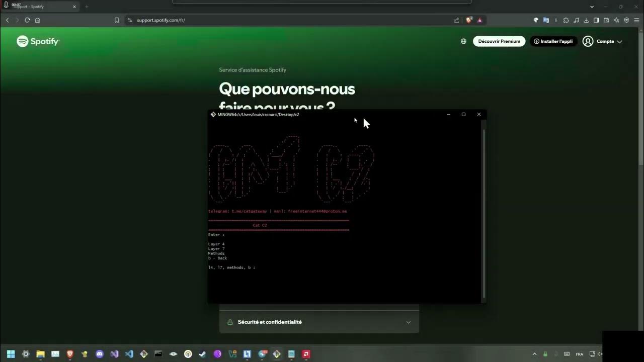Open Steam from the taskbar
The image size is (644, 362).
pyautogui.click(x=202, y=354)
